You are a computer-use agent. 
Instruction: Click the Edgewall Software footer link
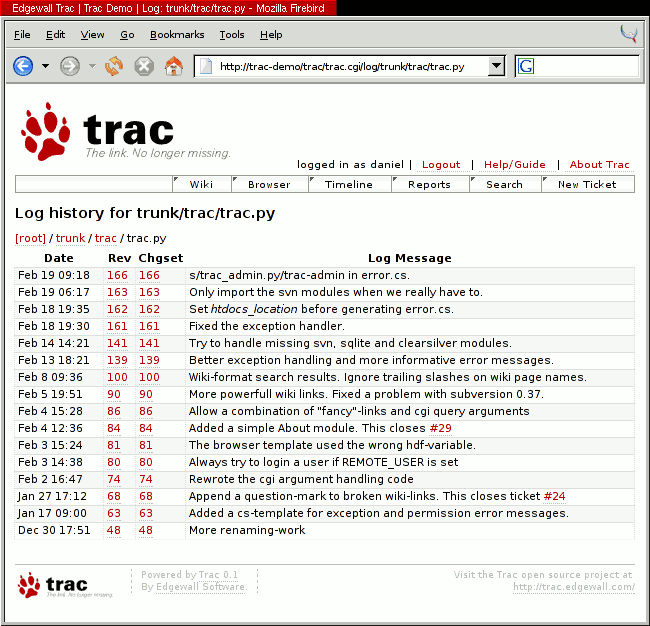pos(201,587)
